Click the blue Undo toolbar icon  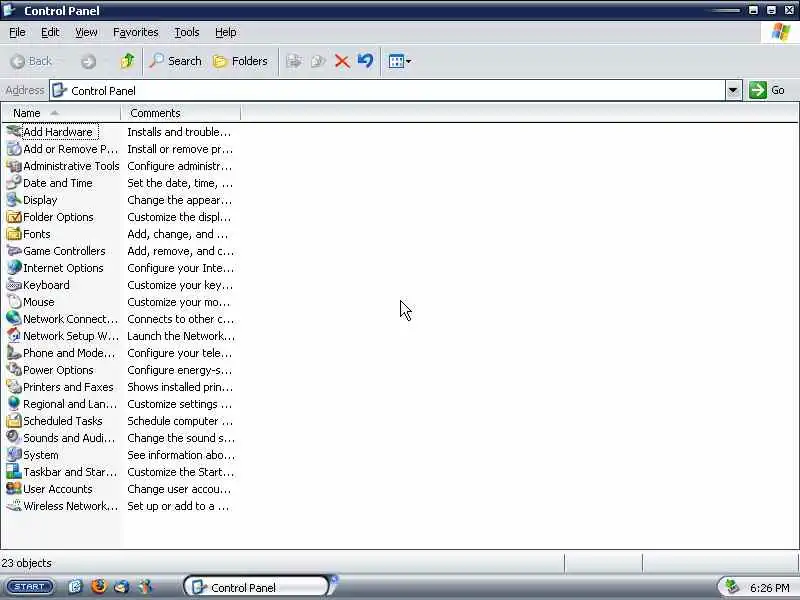pyautogui.click(x=365, y=61)
